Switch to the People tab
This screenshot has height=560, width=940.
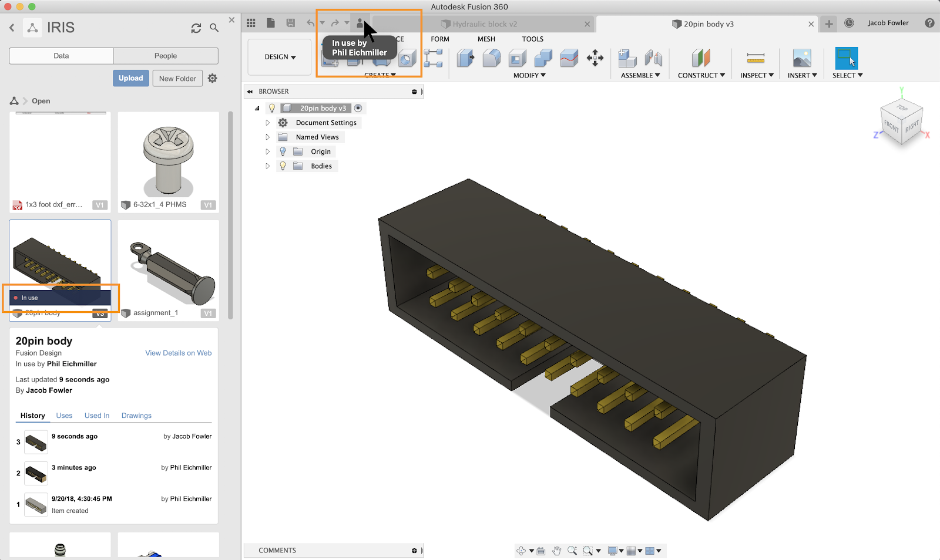tap(166, 56)
